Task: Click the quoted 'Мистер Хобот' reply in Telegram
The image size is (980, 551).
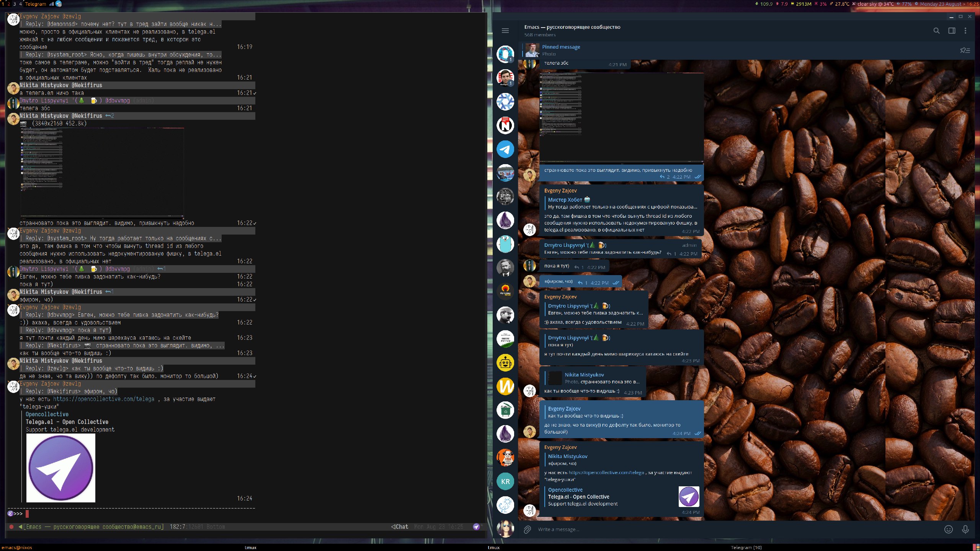Action: [x=622, y=203]
